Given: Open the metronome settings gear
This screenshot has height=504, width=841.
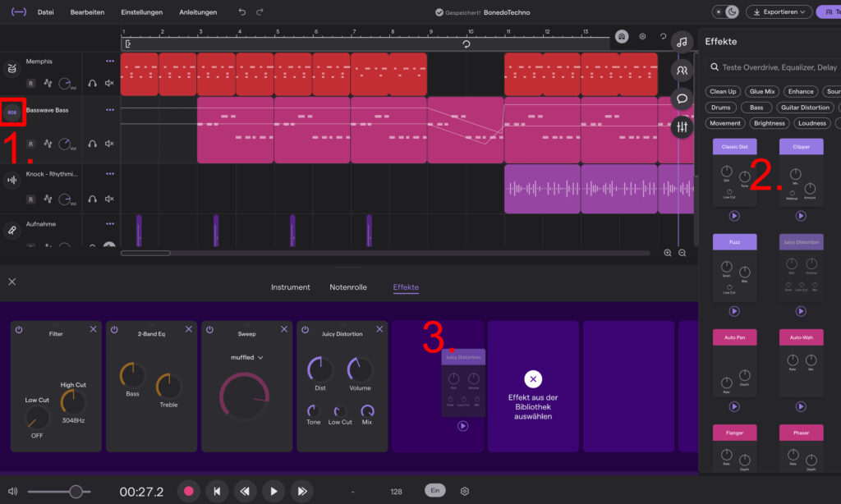Looking at the screenshot, I should [465, 491].
